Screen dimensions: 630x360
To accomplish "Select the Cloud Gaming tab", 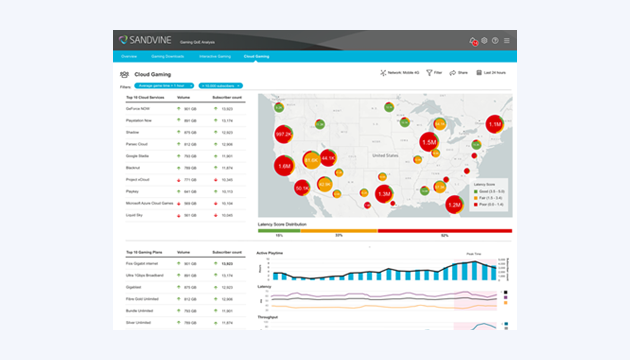I will point(256,56).
